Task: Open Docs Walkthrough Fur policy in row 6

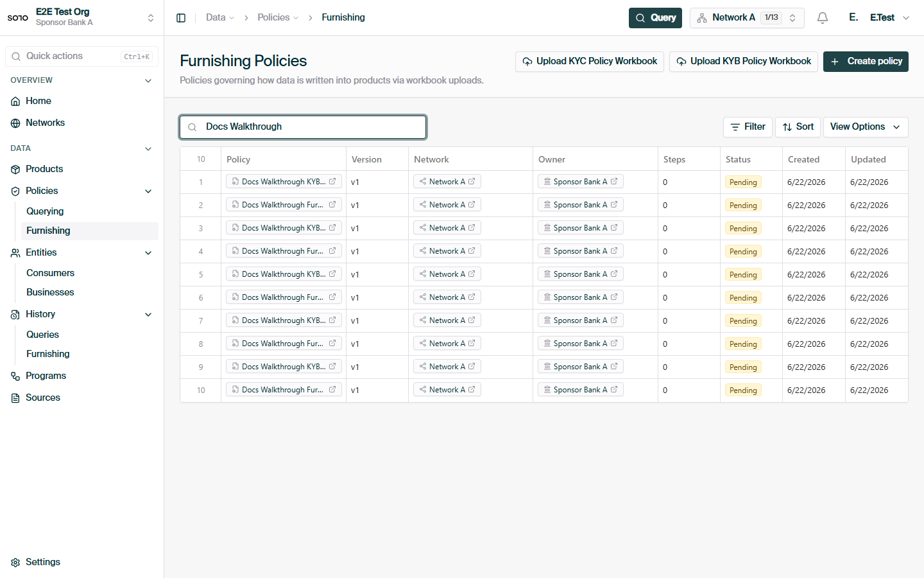Action: click(x=283, y=297)
